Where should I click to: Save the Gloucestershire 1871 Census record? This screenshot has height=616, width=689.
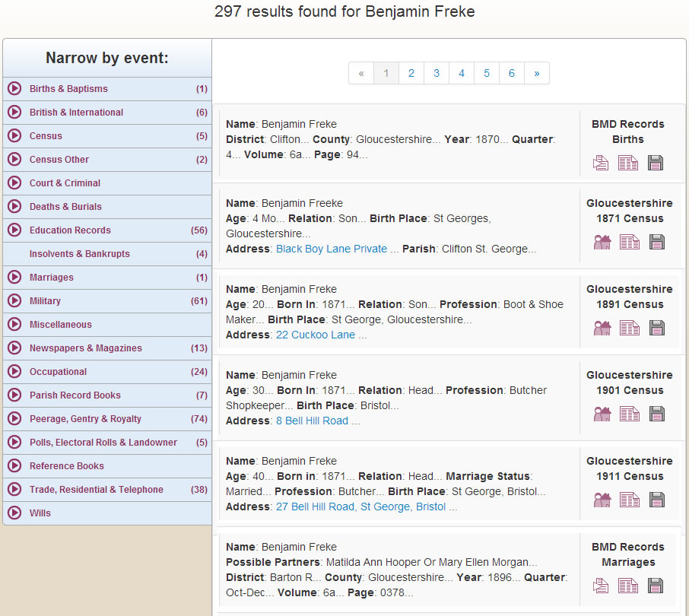click(657, 242)
